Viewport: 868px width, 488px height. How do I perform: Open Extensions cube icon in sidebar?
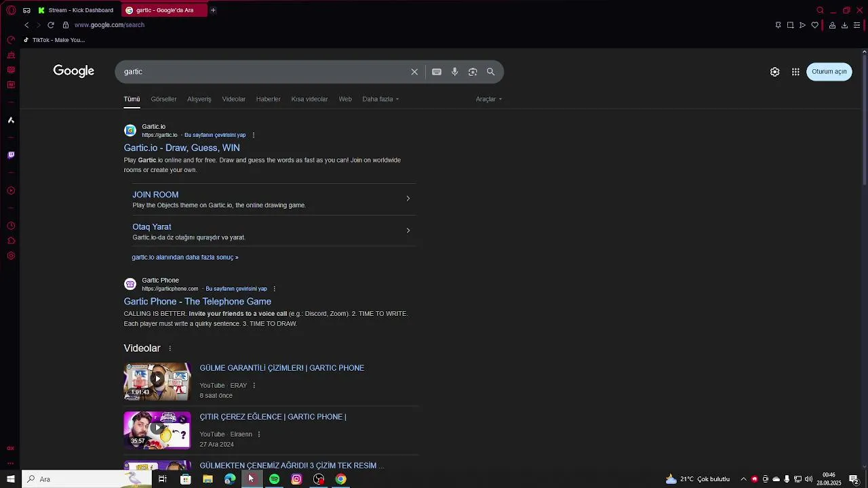coord(11,241)
